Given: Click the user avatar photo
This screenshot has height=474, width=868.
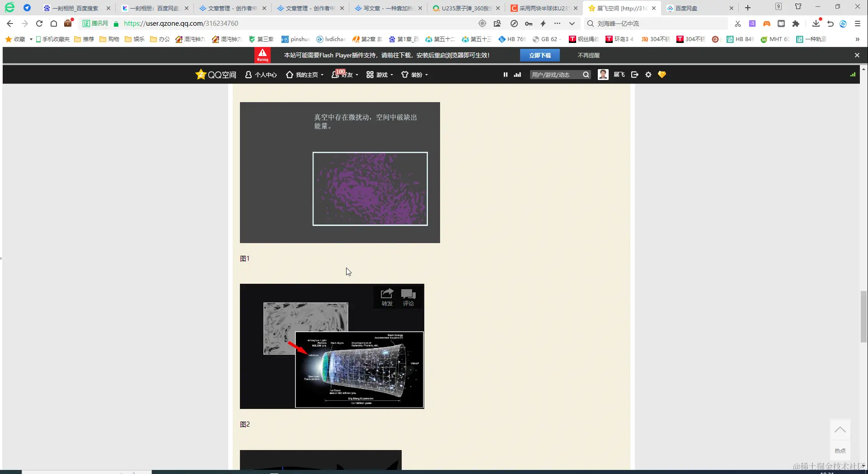Looking at the screenshot, I should pyautogui.click(x=603, y=75).
